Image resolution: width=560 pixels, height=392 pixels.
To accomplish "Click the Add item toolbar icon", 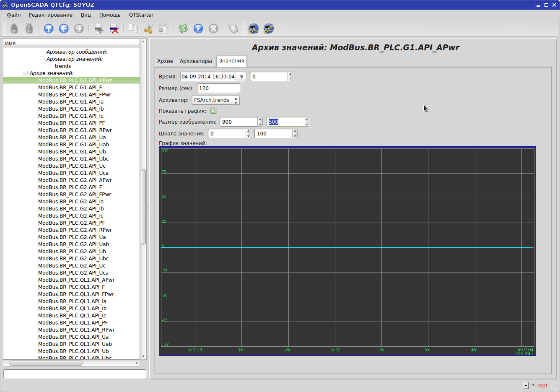I will pos(99,29).
